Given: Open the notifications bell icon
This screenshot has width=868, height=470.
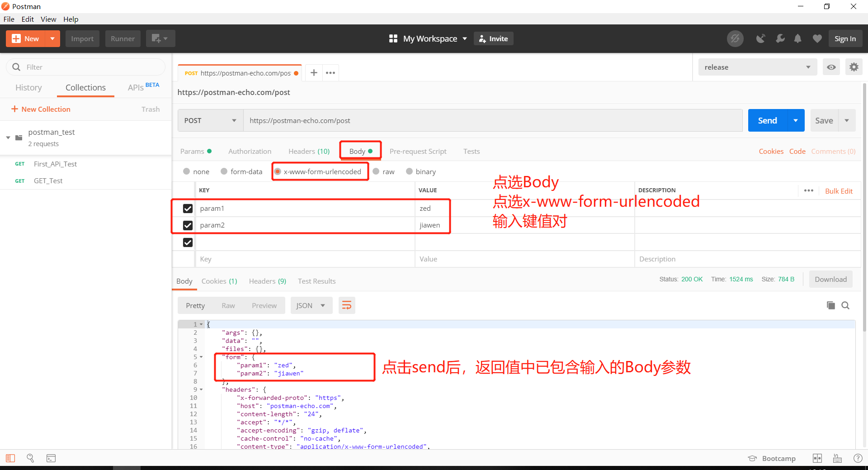Looking at the screenshot, I should [x=798, y=38].
